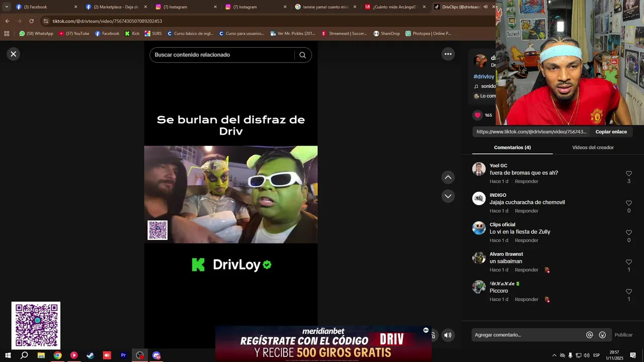Click Copiar enlace button
The image size is (644, 362).
coord(611,132)
